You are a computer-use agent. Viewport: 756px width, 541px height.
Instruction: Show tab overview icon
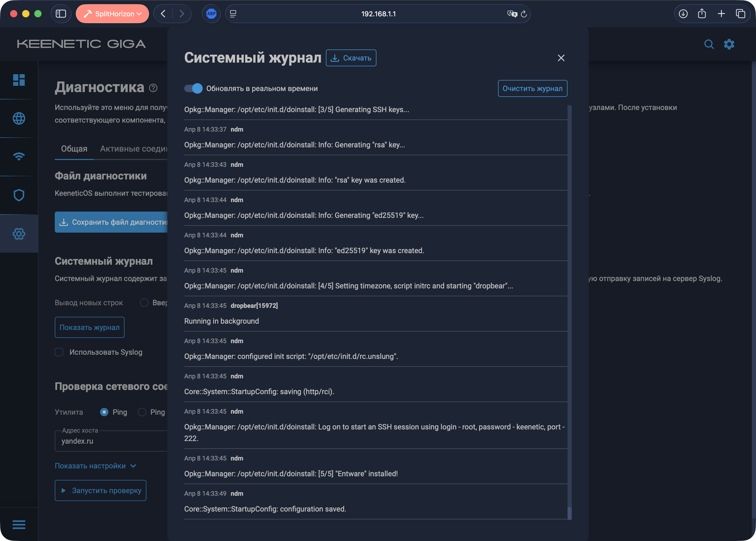pos(740,14)
